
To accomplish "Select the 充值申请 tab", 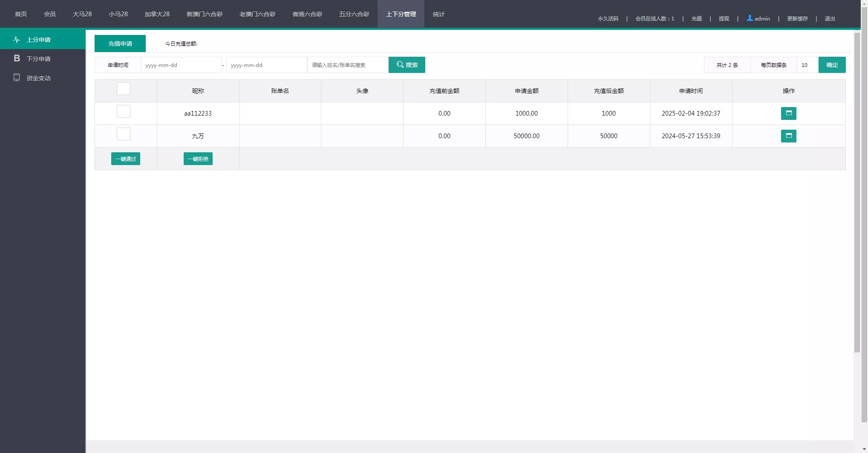I will 120,44.
